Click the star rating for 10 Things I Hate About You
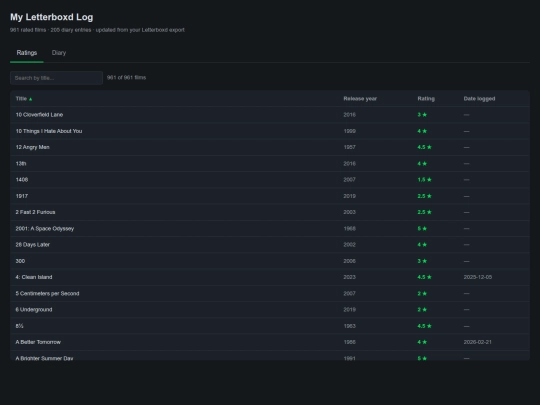Image resolution: width=540 pixels, height=405 pixels. (x=422, y=131)
